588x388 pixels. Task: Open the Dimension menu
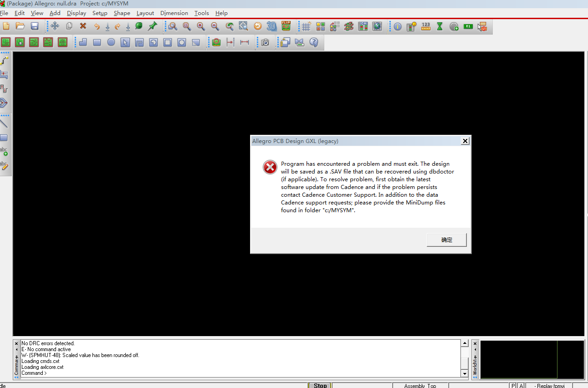pyautogui.click(x=174, y=13)
